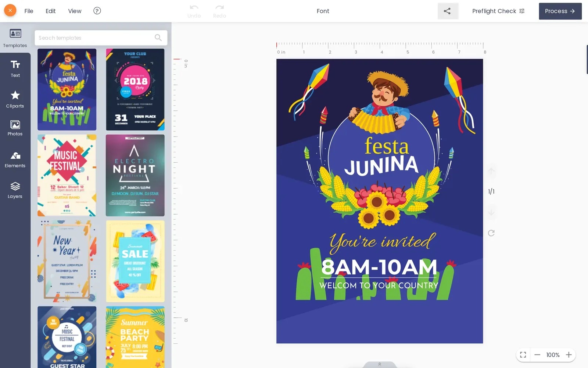Open Preflight Check settings
Image resolution: width=588 pixels, height=368 pixels.
pos(498,11)
